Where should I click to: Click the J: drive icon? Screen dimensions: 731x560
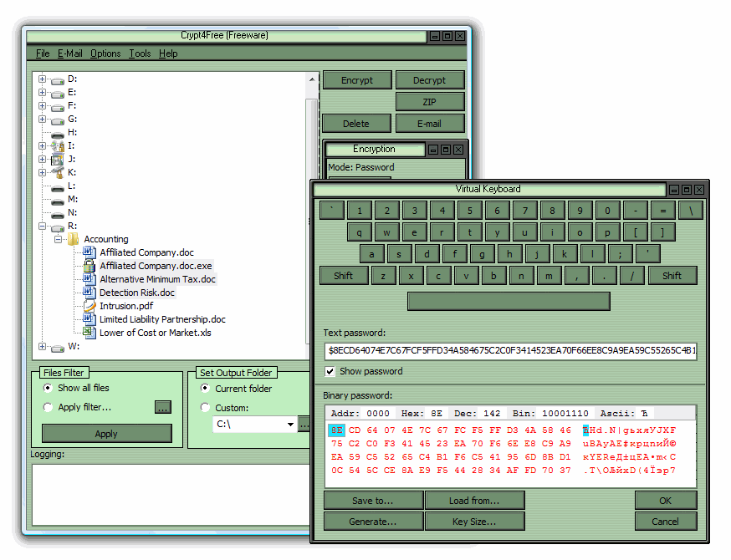tap(58, 160)
